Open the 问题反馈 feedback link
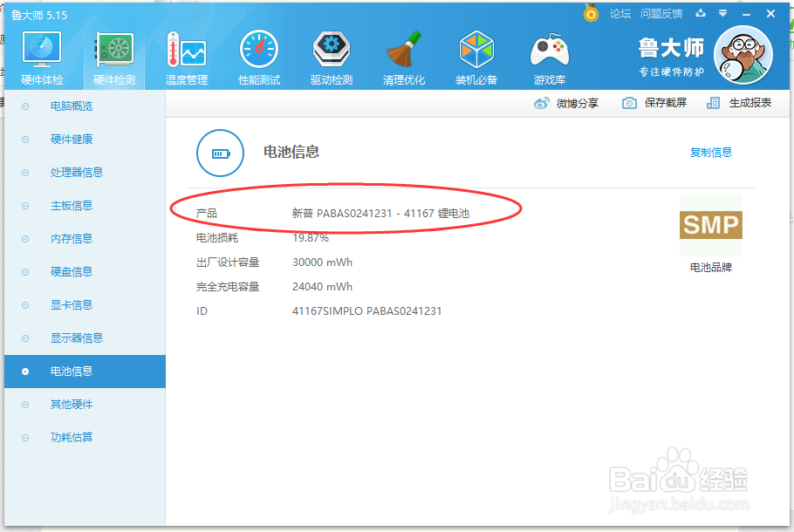 661,14
